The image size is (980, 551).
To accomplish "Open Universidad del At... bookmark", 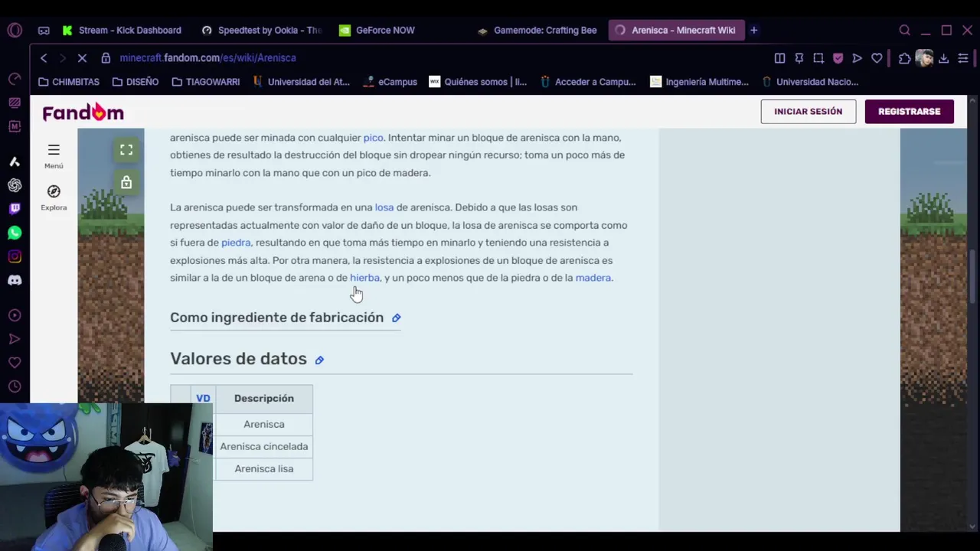I will 301,82.
